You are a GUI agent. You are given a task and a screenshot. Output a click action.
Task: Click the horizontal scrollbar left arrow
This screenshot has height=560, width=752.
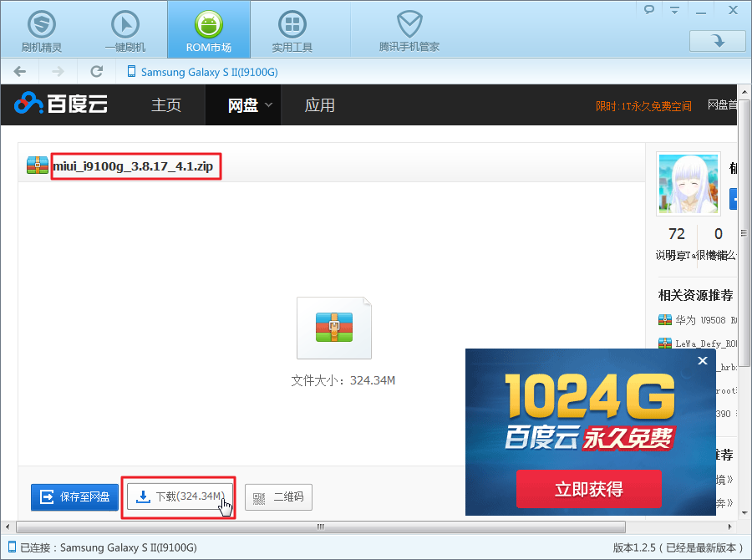click(x=8, y=527)
